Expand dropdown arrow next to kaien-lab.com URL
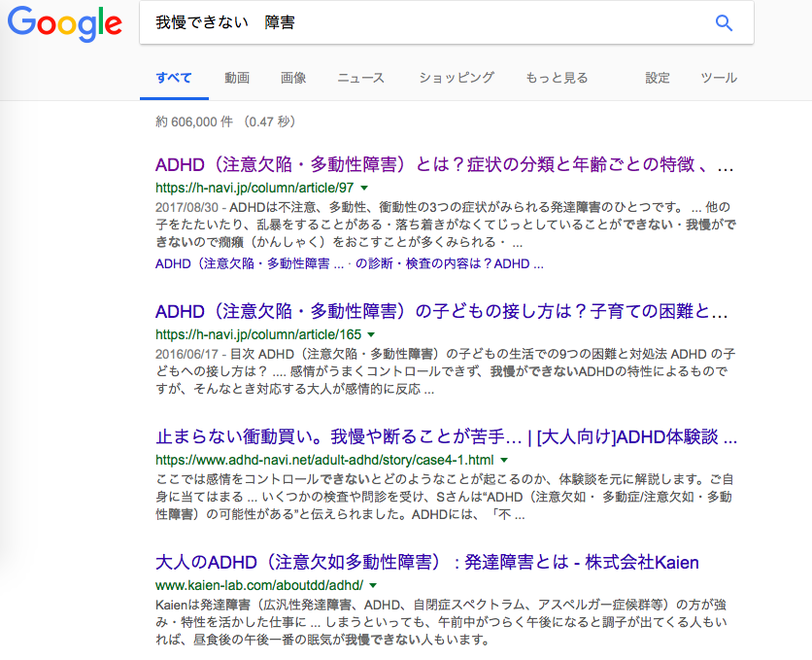This screenshot has height=660, width=812. pos(373,585)
